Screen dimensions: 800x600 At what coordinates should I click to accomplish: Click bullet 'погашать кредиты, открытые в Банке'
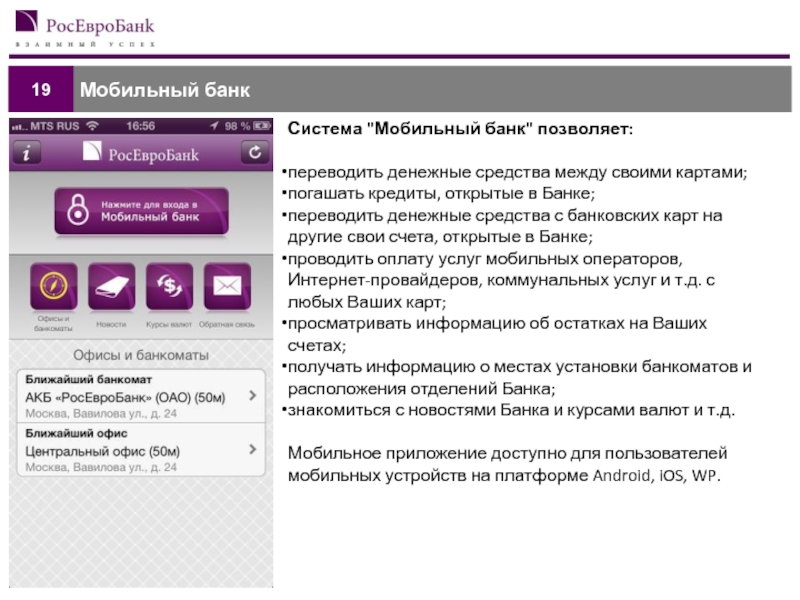point(439,194)
